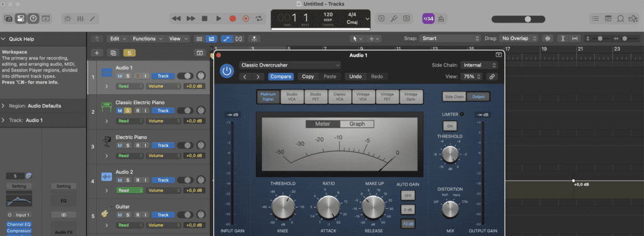Image resolution: width=644 pixels, height=236 pixels.
Task: Click the Quick Help question mark icon
Action: pyautogui.click(x=33, y=18)
